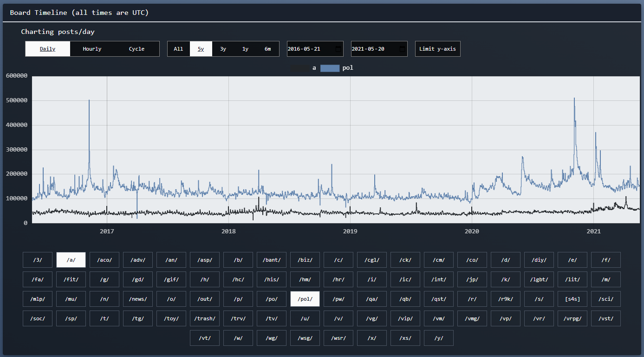Image resolution: width=644 pixels, height=357 pixels.
Task: Enable the /biz/ board
Action: point(305,260)
